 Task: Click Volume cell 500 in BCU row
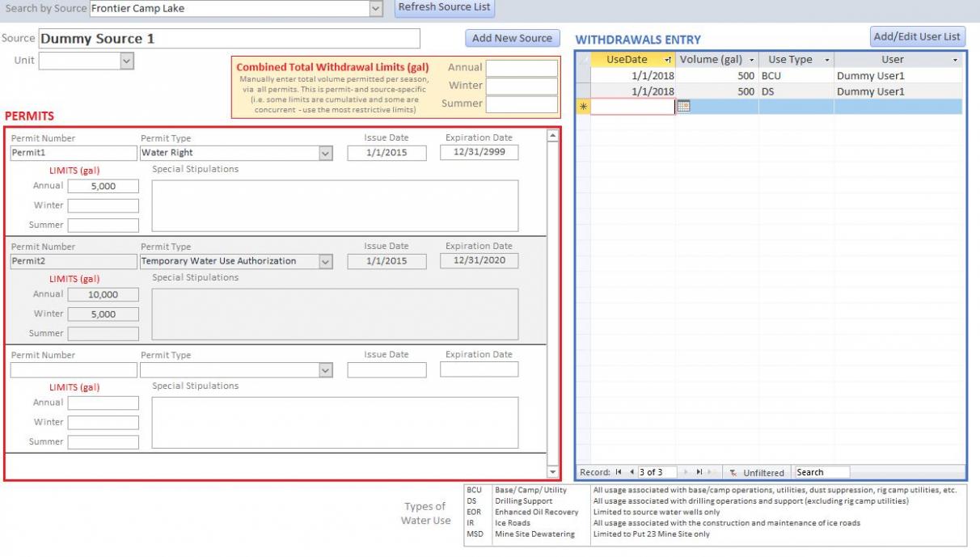[716, 75]
